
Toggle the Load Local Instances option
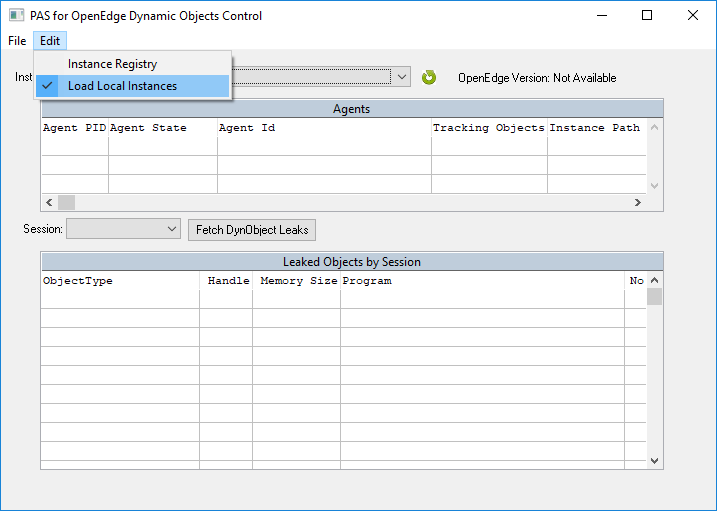click(132, 86)
